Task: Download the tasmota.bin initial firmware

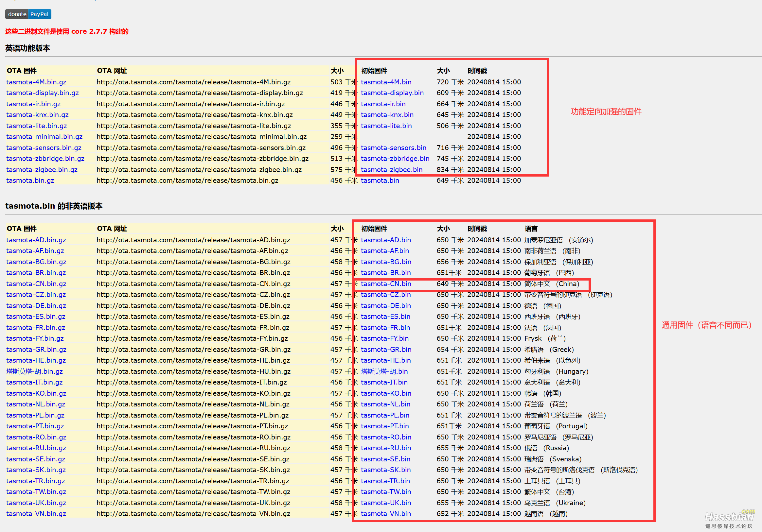Action: click(x=380, y=180)
